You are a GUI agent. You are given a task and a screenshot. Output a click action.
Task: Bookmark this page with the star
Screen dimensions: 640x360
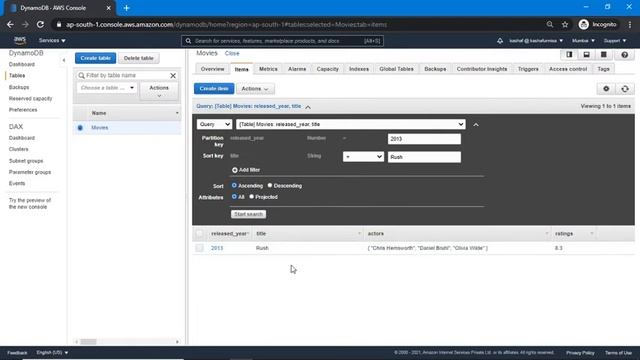[x=565, y=24]
